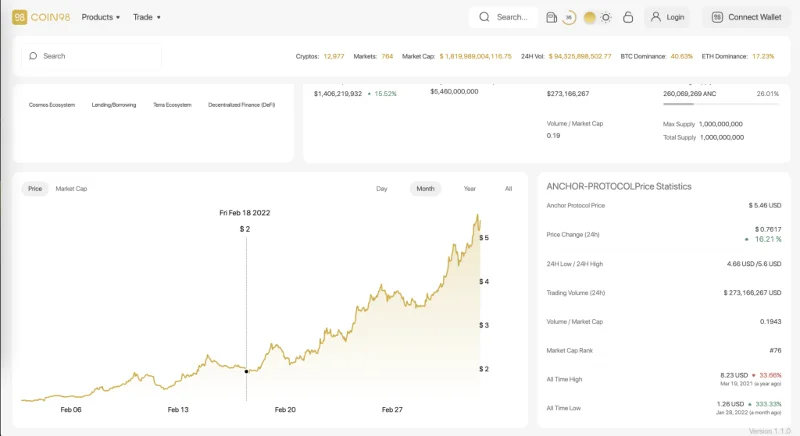Screen dimensions: 800x436
Task: Switch chart to Price tab
Action: pos(35,189)
